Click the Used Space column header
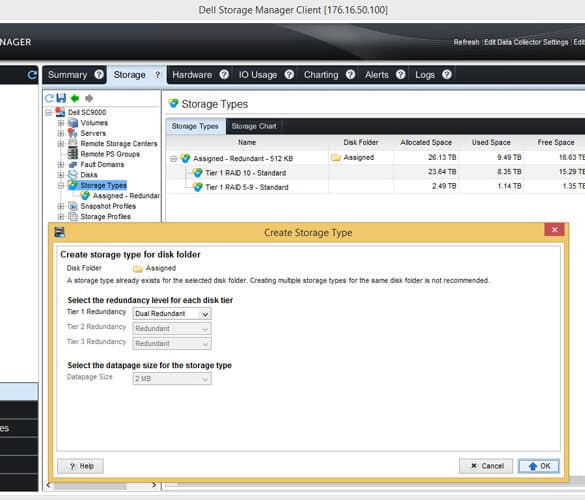The width and height of the screenshot is (585, 500). pos(491,142)
